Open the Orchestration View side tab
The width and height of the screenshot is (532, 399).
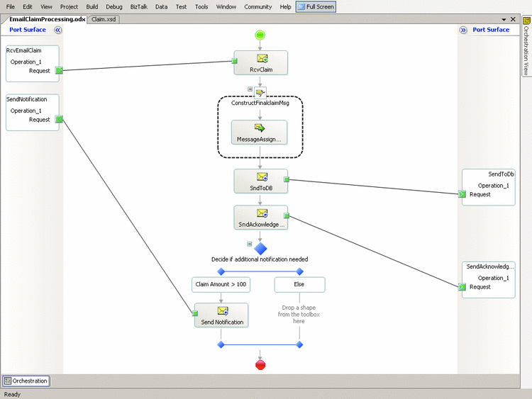[526, 46]
